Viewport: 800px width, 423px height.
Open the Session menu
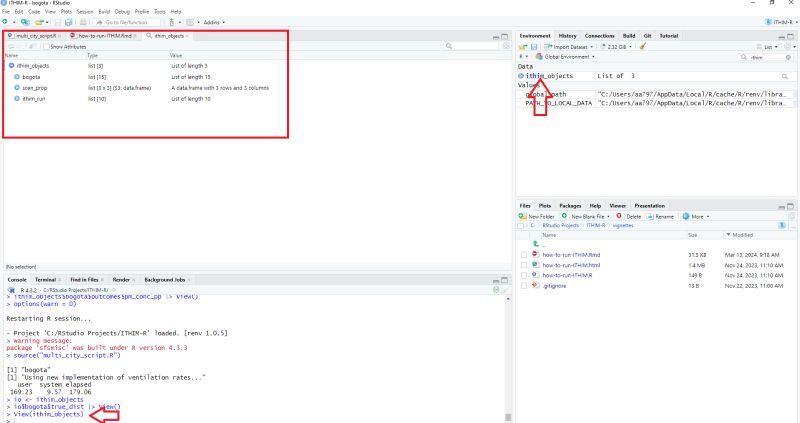coord(85,11)
